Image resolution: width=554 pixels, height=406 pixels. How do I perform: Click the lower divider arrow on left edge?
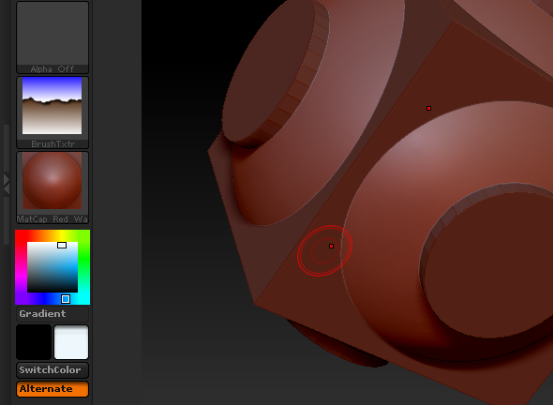6,190
